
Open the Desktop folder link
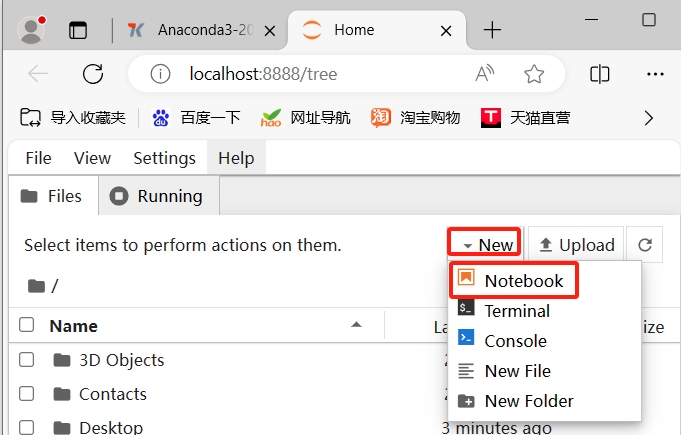tap(111, 427)
